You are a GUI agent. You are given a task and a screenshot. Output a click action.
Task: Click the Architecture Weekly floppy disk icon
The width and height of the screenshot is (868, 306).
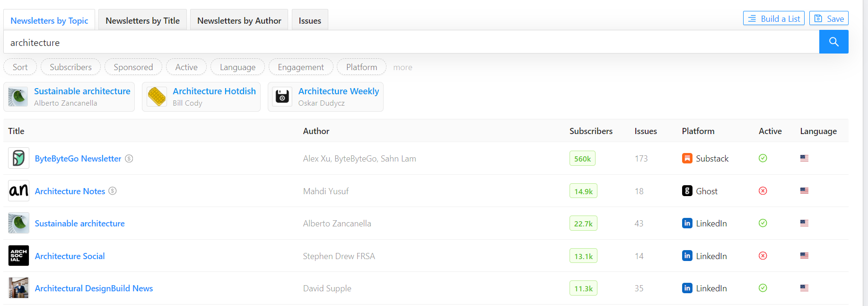tap(282, 97)
